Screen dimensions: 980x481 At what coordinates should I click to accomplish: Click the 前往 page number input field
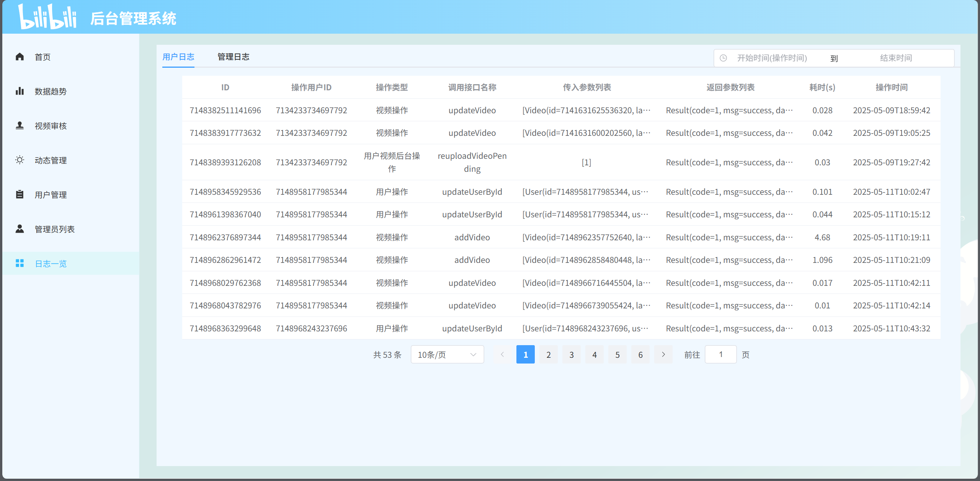(720, 355)
